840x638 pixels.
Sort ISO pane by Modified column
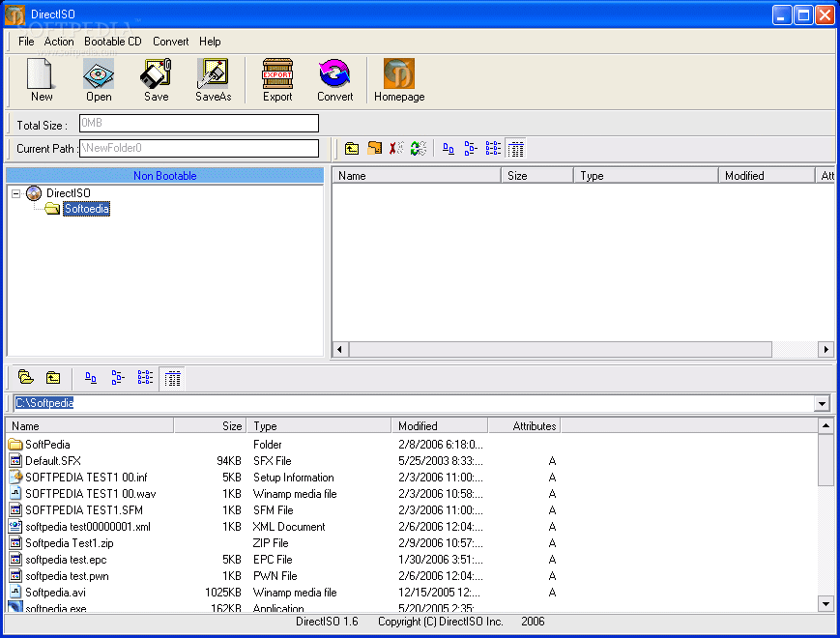coord(767,176)
